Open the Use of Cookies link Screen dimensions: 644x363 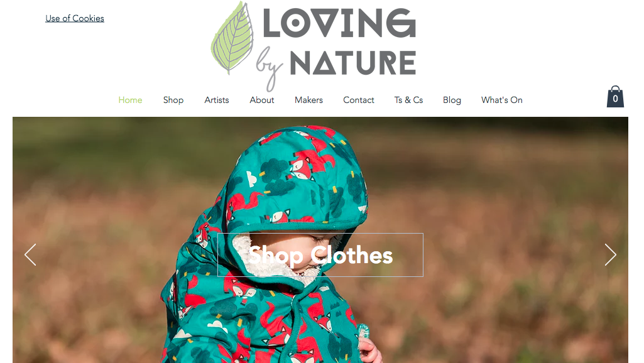(x=75, y=18)
